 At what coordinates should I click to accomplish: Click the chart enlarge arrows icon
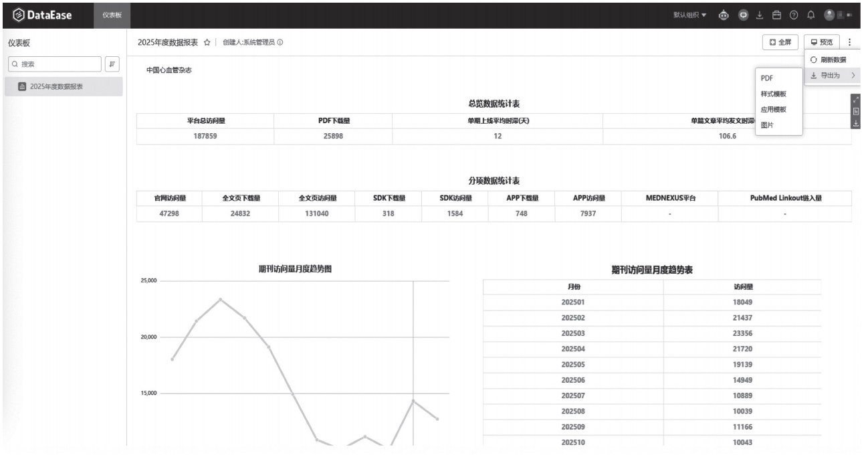pos(857,100)
